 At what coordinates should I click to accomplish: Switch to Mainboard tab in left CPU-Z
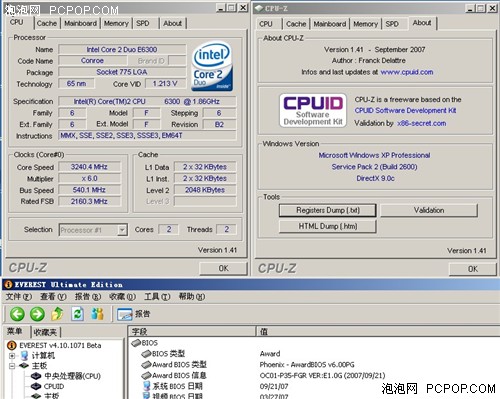click(80, 23)
